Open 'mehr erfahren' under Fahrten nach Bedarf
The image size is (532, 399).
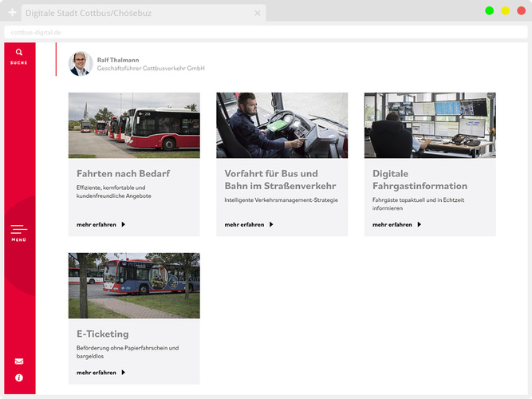(100, 225)
